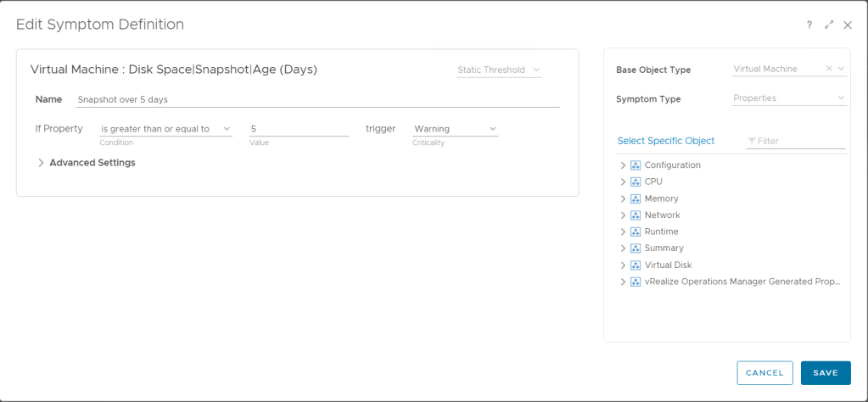Open the Symptom Type Properties dropdown
This screenshot has width=868, height=402.
click(x=789, y=98)
